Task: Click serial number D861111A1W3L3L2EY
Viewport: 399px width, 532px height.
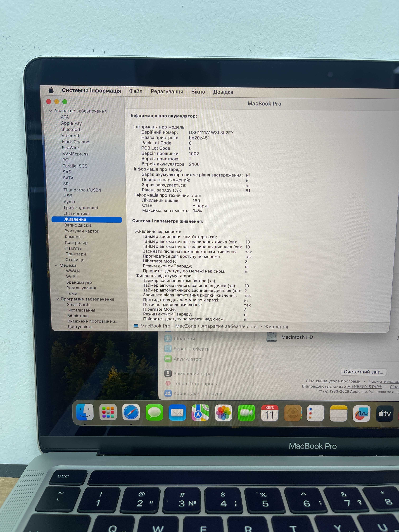Action: click(211, 133)
